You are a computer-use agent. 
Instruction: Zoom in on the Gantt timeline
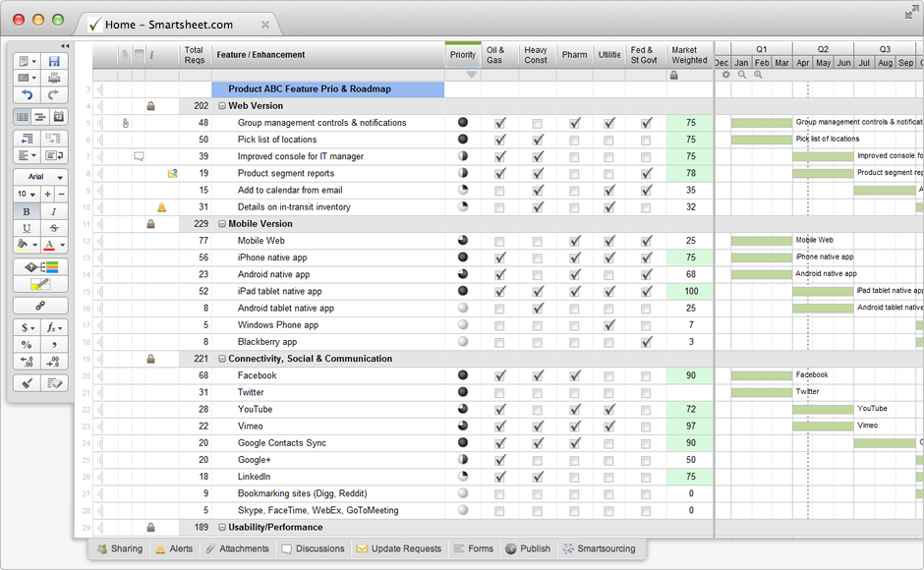[x=758, y=75]
